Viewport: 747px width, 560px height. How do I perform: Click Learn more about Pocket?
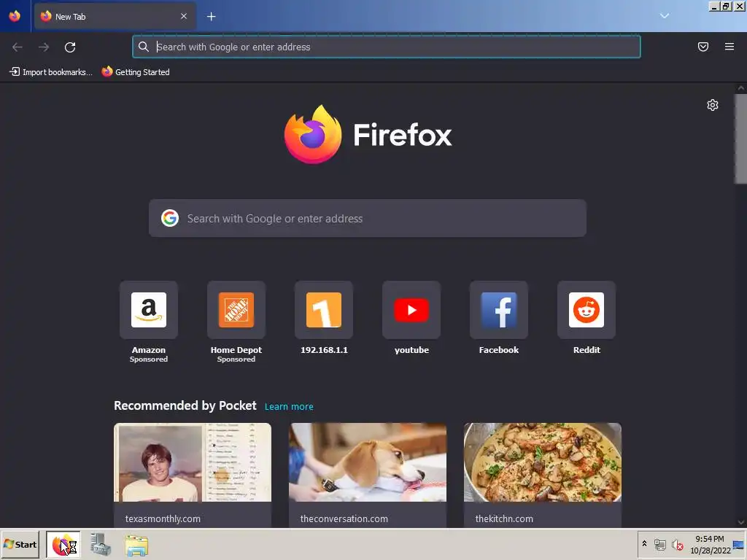tap(289, 407)
